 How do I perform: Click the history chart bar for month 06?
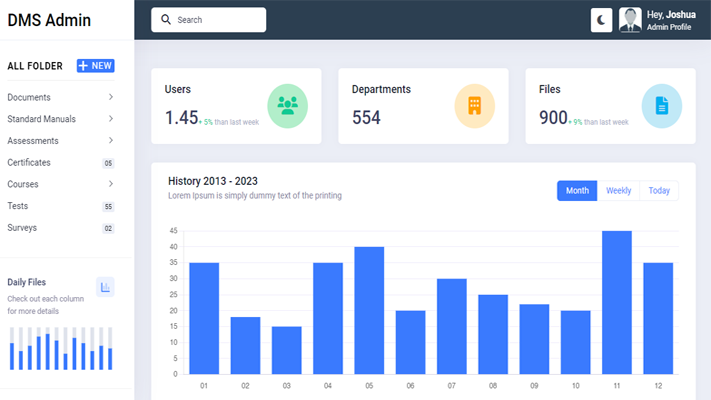[410, 342]
